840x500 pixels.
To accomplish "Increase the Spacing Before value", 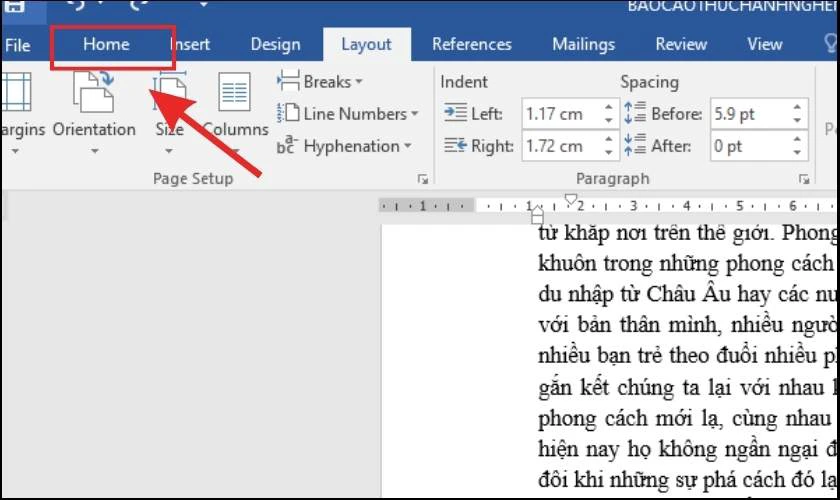I will click(x=797, y=107).
